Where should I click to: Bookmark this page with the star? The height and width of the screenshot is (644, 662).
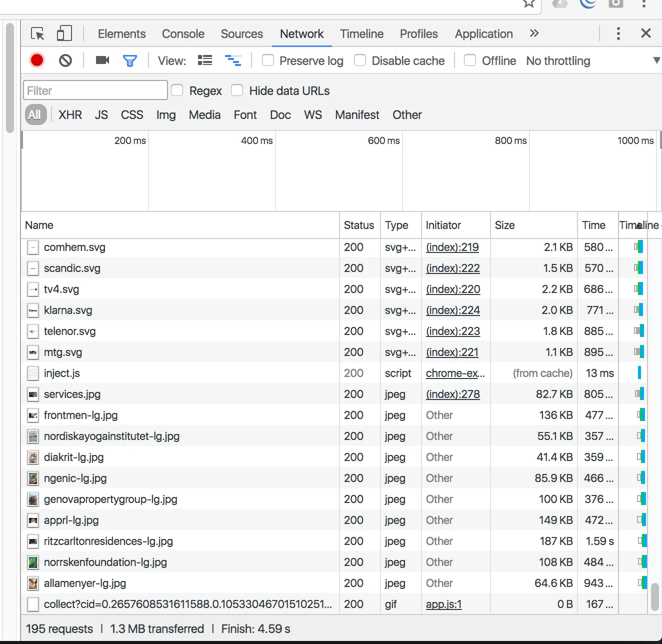click(x=529, y=3)
